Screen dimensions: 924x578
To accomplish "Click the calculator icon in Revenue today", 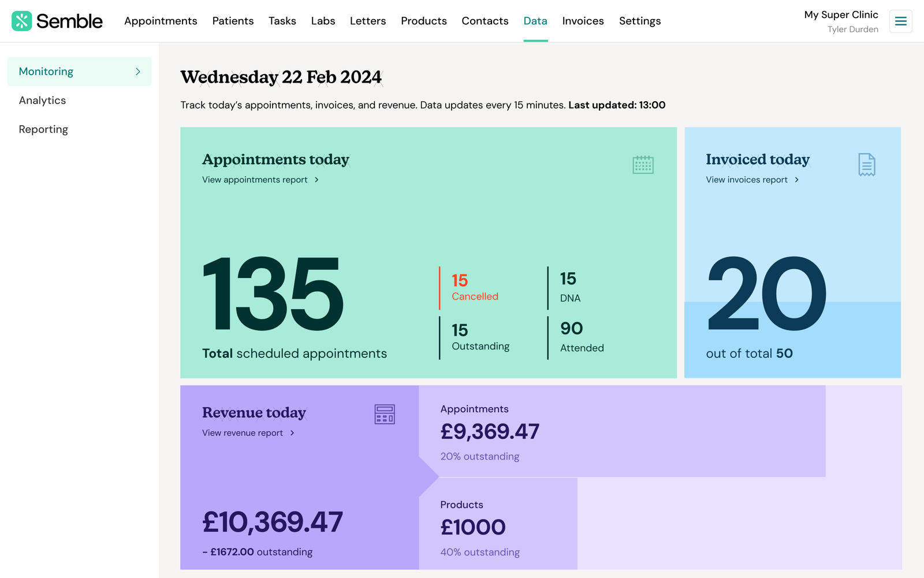I will [385, 414].
